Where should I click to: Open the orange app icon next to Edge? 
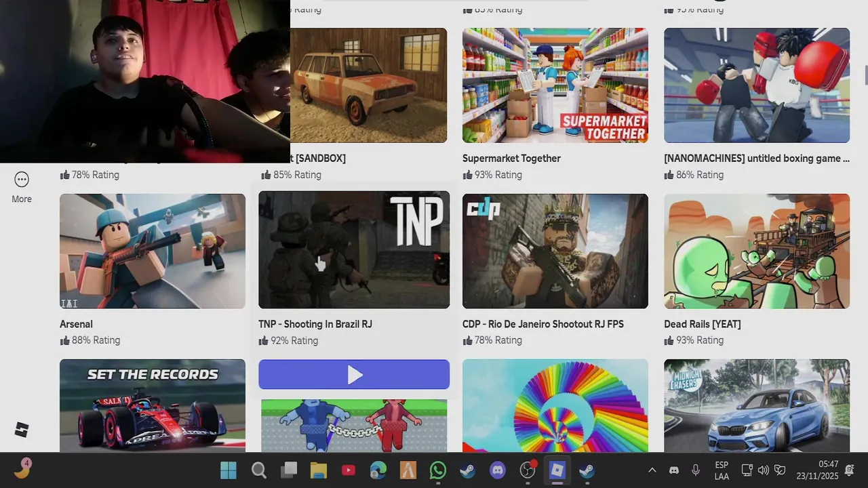pyautogui.click(x=408, y=470)
